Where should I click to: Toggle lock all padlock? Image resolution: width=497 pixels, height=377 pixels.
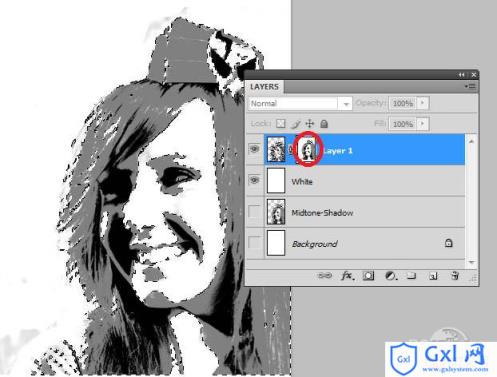pos(324,124)
